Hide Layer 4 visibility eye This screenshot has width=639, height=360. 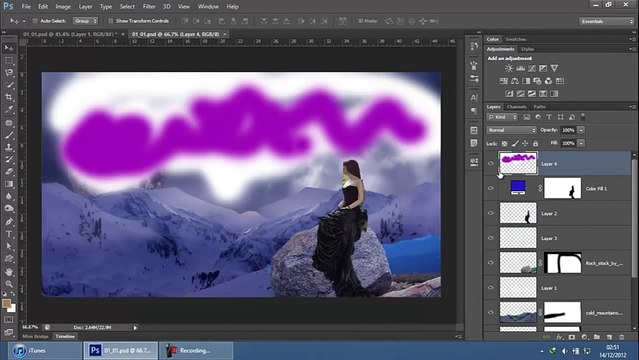[x=491, y=163]
